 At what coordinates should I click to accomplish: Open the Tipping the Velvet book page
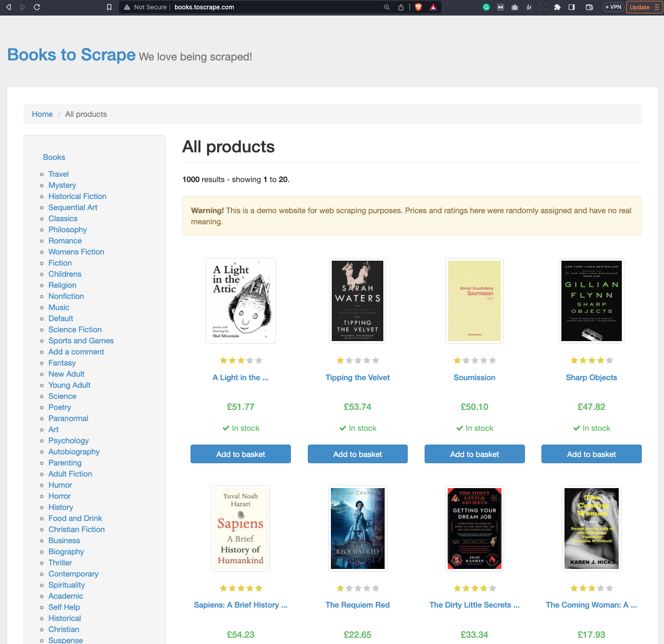(358, 377)
